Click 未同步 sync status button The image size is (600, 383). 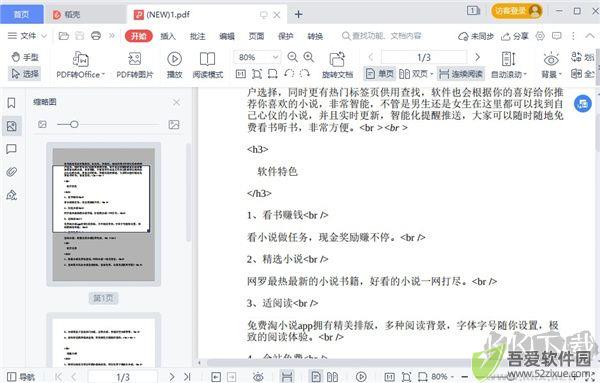click(x=476, y=36)
